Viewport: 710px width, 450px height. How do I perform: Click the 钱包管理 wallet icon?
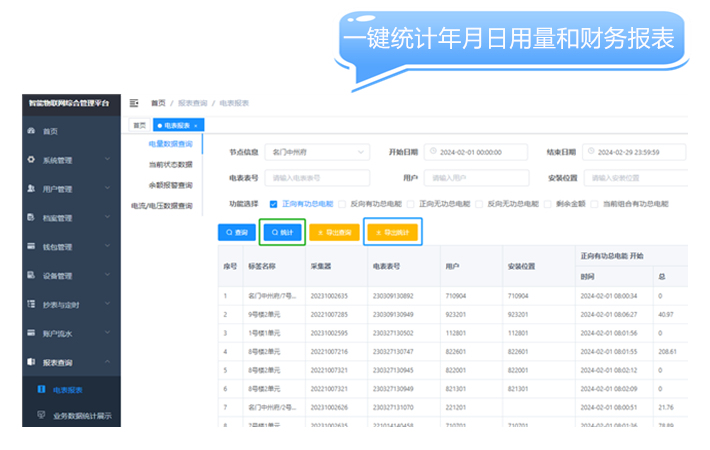point(29,247)
